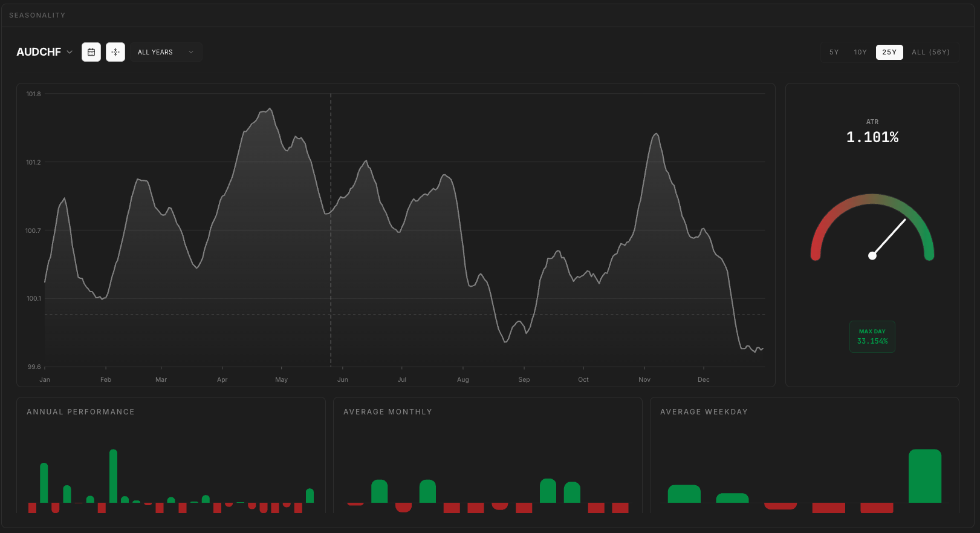This screenshot has width=980, height=533.
Task: Open the AUDCHF symbol selector
Action: point(45,52)
